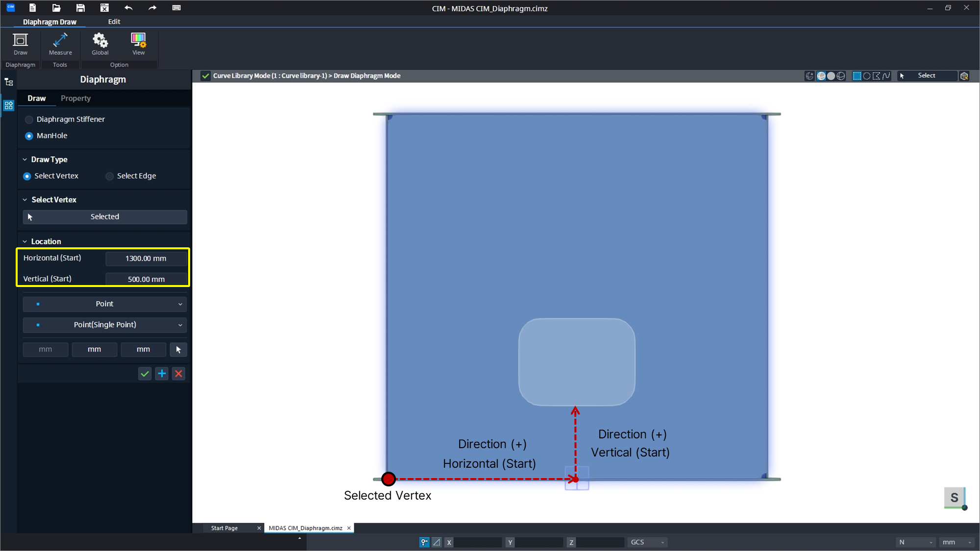
Task: Open the grid panel sidebar icon
Action: tap(9, 105)
